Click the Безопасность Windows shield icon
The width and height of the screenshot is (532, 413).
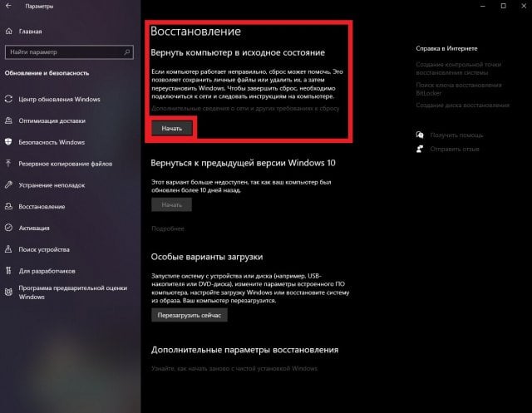coord(8,142)
